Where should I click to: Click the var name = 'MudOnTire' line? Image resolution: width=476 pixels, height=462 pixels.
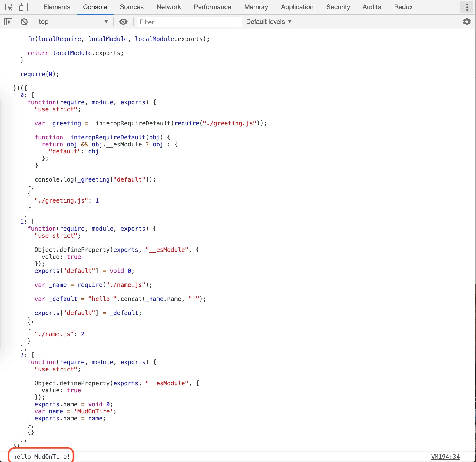pos(75,411)
